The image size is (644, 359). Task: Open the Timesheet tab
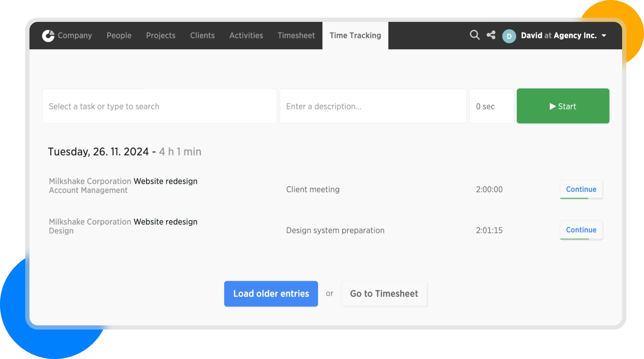(296, 36)
